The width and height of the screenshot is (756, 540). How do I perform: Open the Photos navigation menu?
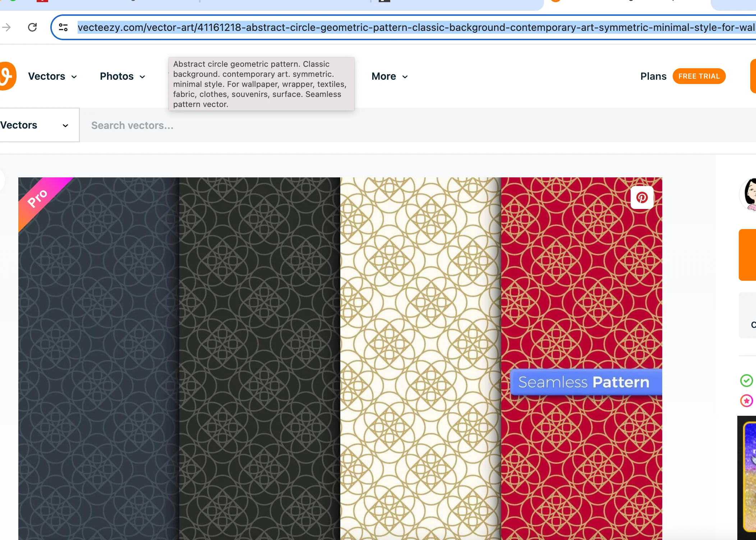point(123,76)
